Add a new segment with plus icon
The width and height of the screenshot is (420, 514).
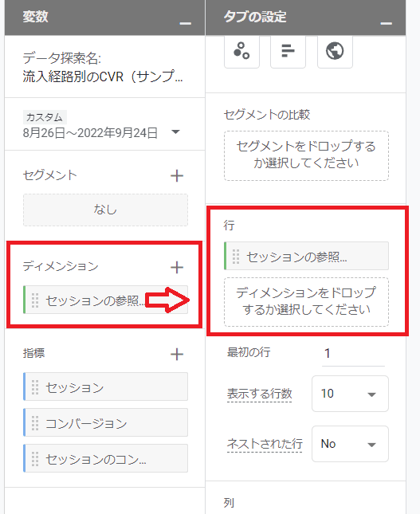[x=177, y=175]
